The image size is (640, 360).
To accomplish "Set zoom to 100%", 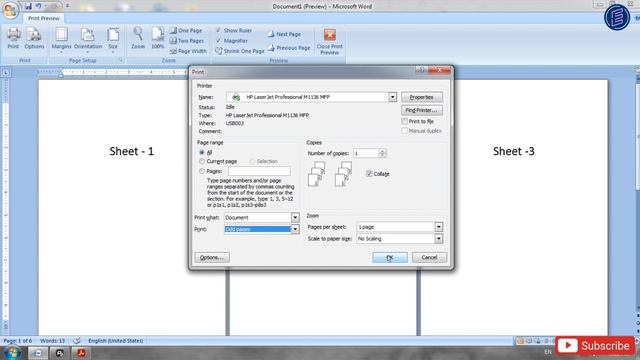I will [x=158, y=38].
